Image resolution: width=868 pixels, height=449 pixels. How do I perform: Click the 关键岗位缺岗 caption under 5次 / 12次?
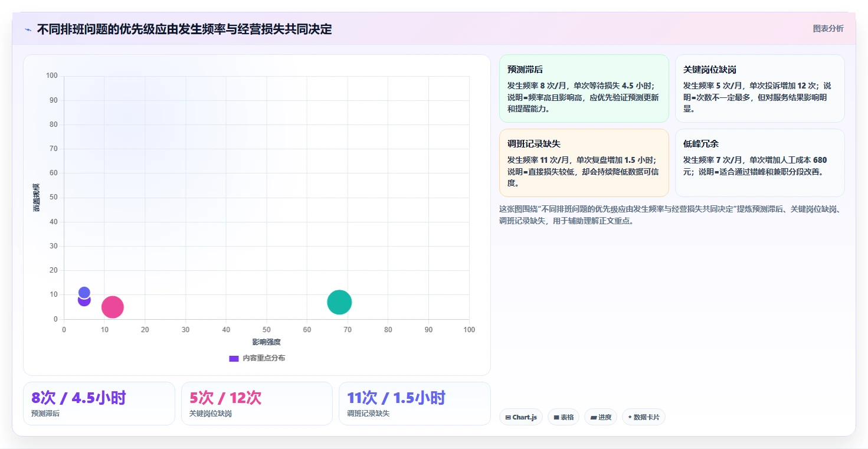pos(211,414)
